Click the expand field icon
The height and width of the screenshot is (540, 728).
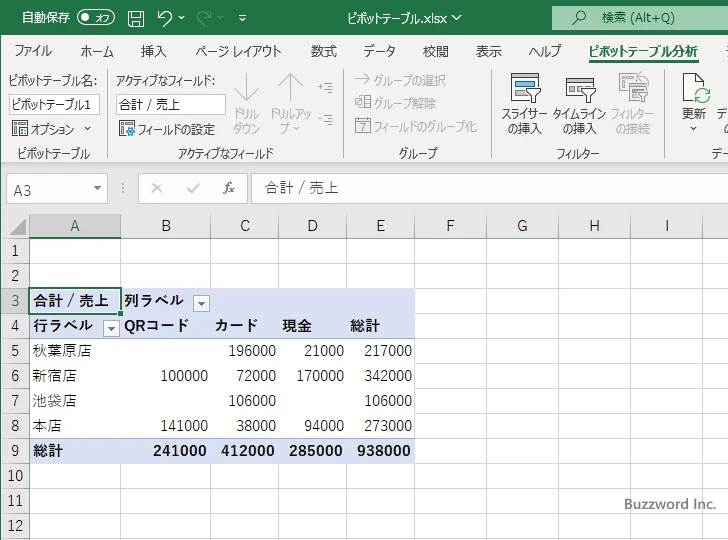pyautogui.click(x=325, y=87)
